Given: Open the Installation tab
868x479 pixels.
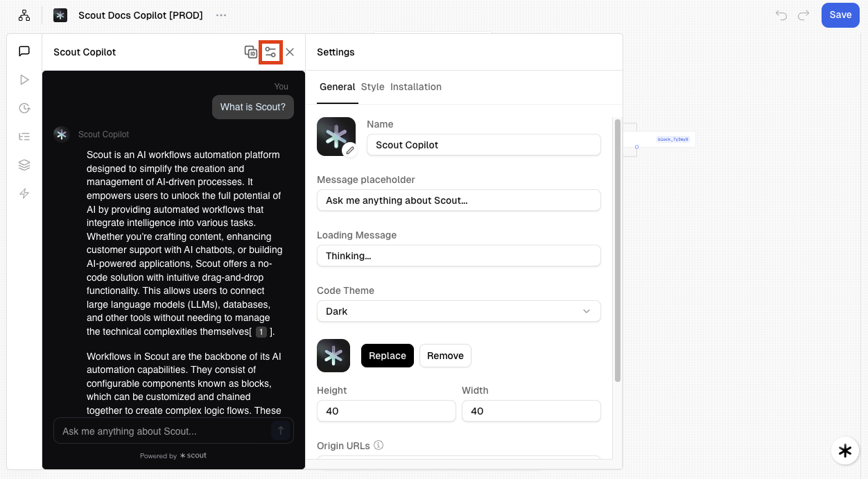Looking at the screenshot, I should tap(416, 87).
